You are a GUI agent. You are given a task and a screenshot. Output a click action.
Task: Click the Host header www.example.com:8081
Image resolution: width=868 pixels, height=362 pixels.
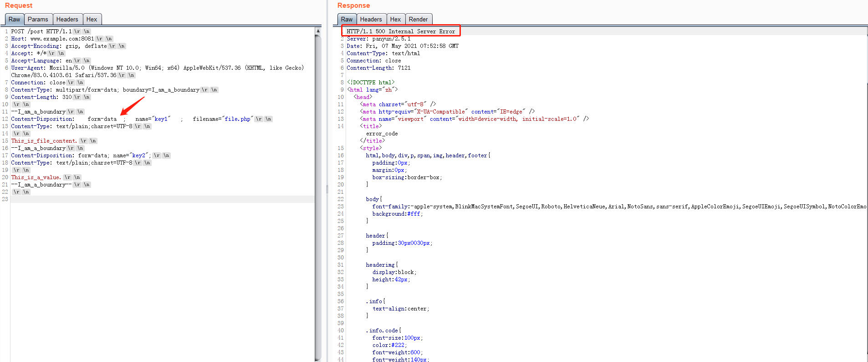pos(62,39)
